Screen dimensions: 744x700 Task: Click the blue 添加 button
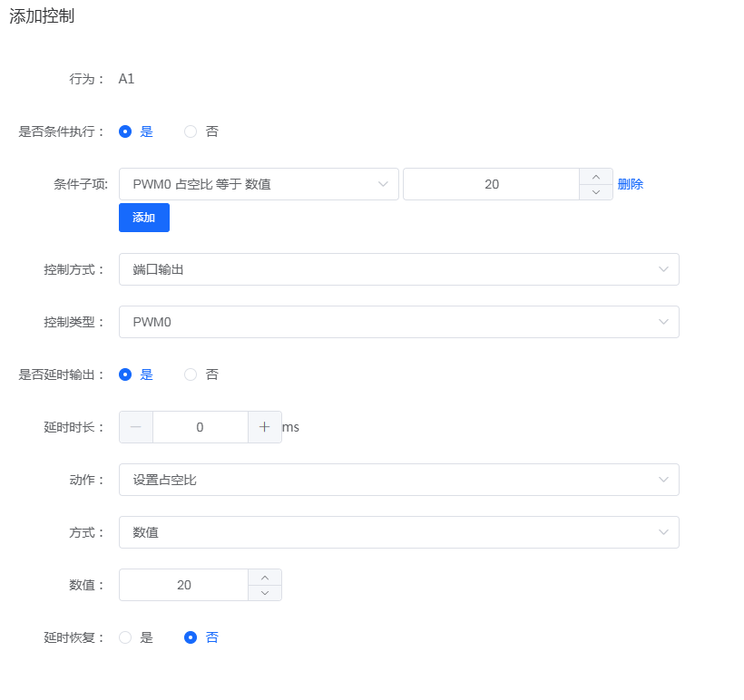[143, 217]
